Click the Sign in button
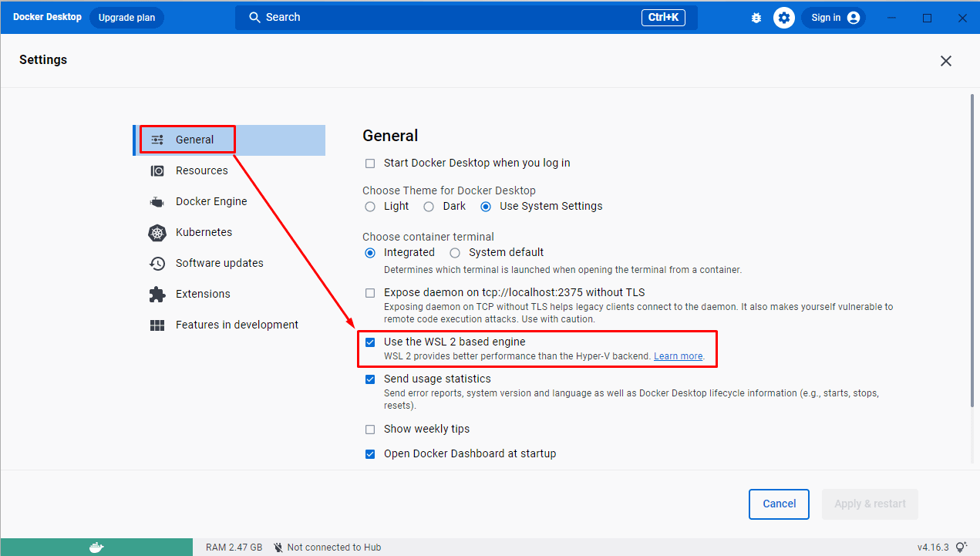 coord(834,18)
